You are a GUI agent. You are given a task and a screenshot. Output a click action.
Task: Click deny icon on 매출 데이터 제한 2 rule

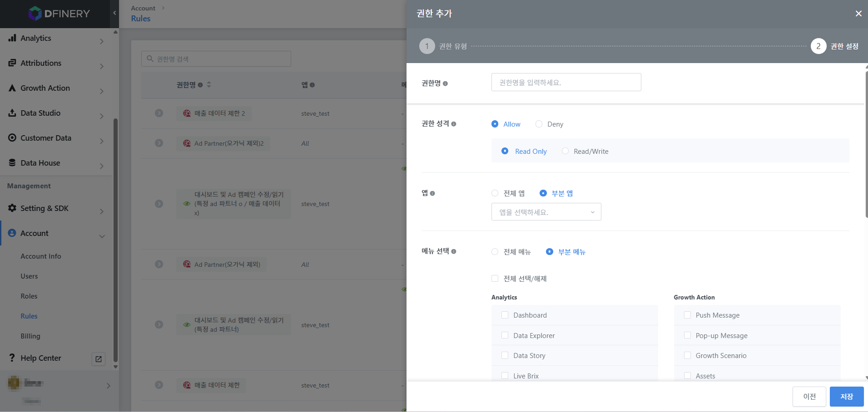coord(187,113)
